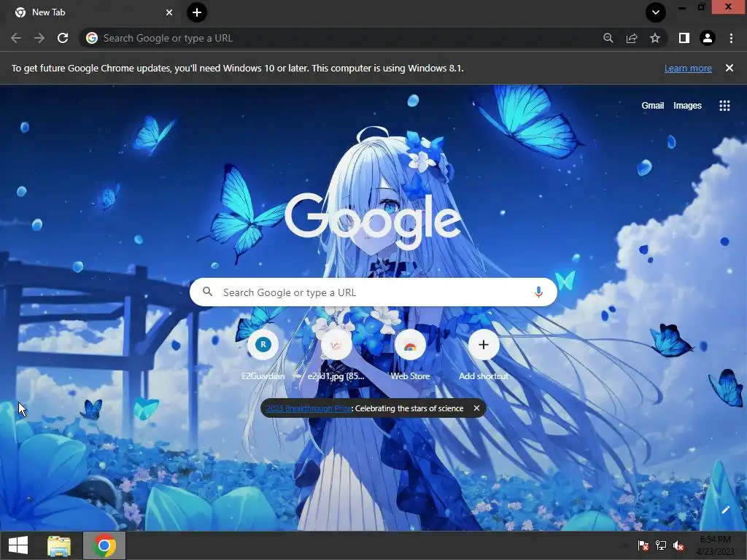Open the e2jkl1.jpg shortcut
Viewport: 747px width, 560px height.
point(336,355)
